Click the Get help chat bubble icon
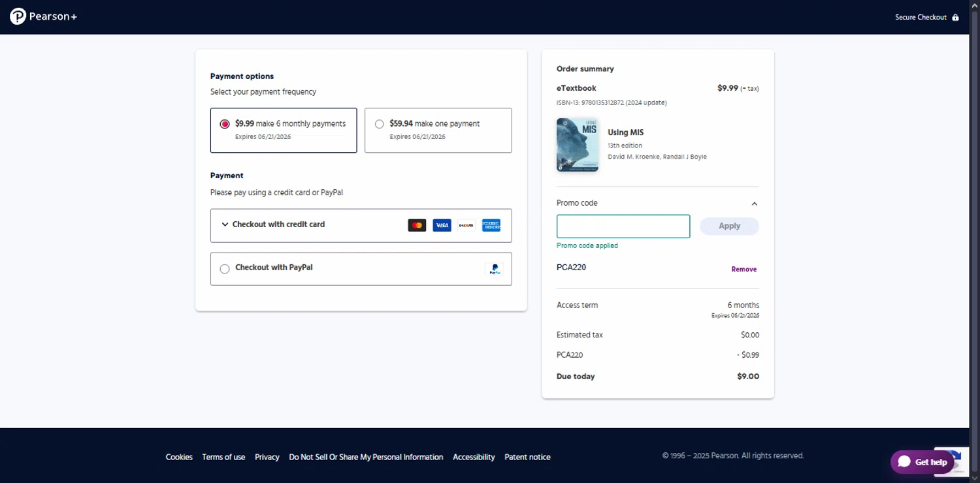 (x=904, y=462)
